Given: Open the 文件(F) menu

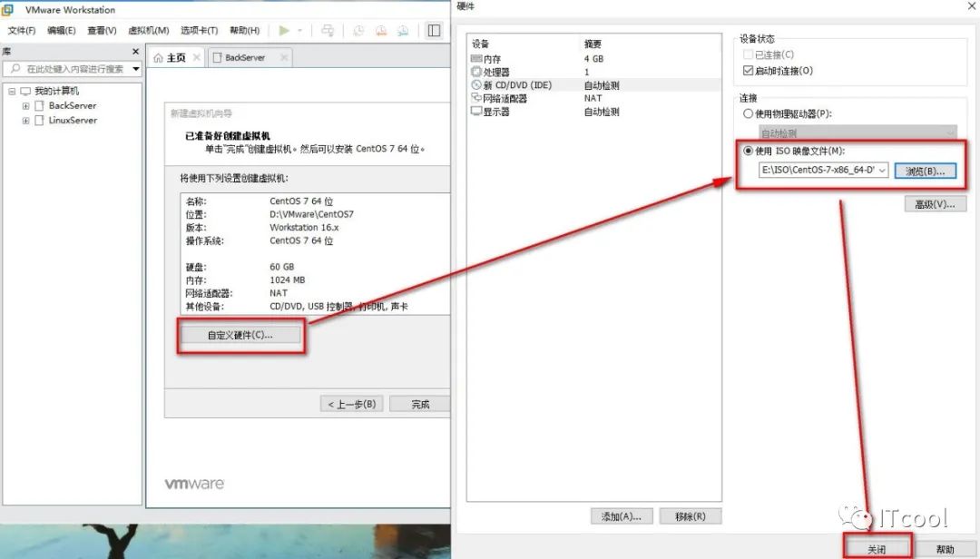Looking at the screenshot, I should pyautogui.click(x=21, y=30).
